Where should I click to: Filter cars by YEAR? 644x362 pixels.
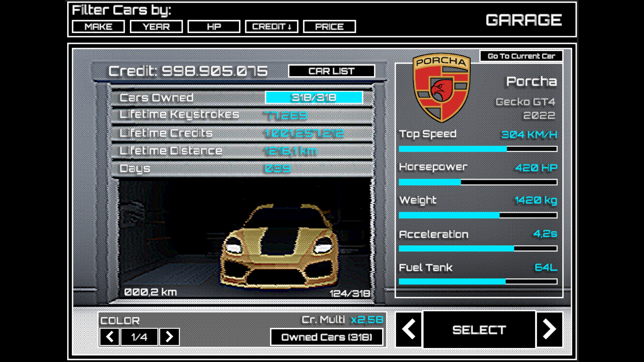(x=156, y=27)
